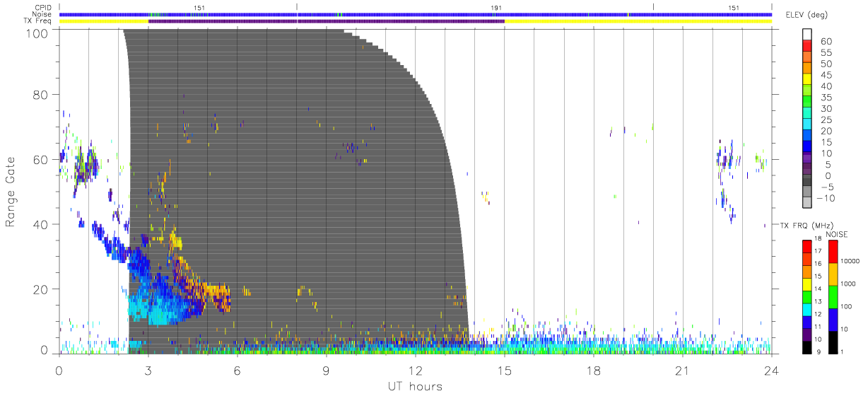The image size is (868, 401).
Task: Click the 'CPID' label at top left
Action: 43,7
